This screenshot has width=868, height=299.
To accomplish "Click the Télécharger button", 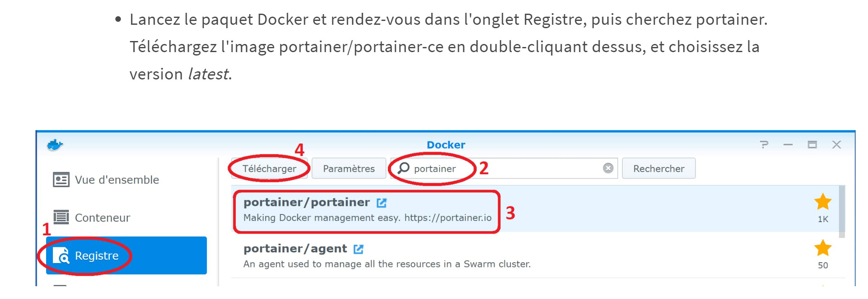I will pyautogui.click(x=269, y=168).
